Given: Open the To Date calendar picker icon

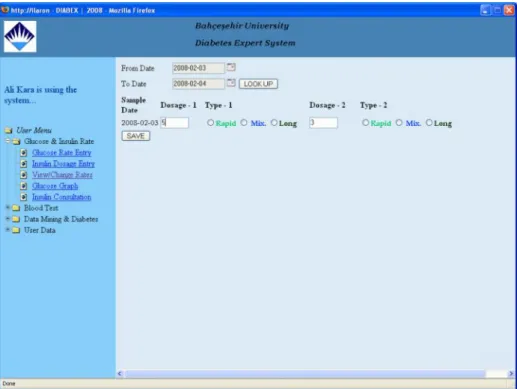Looking at the screenshot, I should click(x=231, y=83).
